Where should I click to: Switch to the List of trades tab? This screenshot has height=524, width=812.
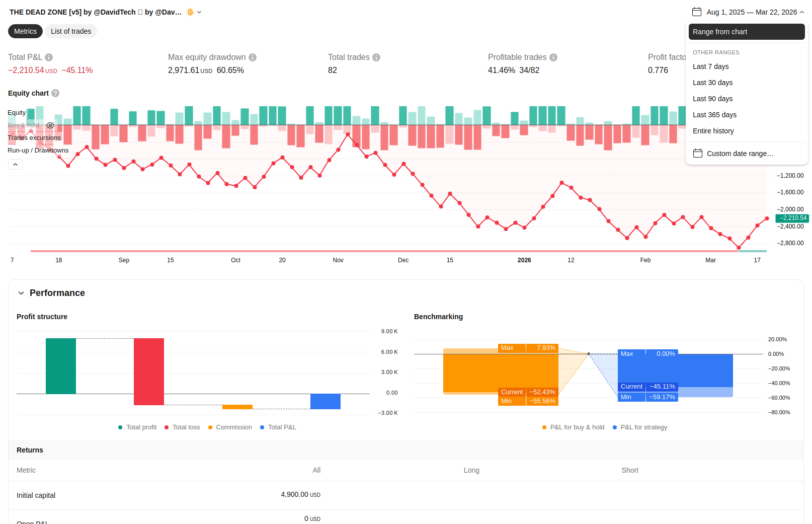tap(71, 31)
